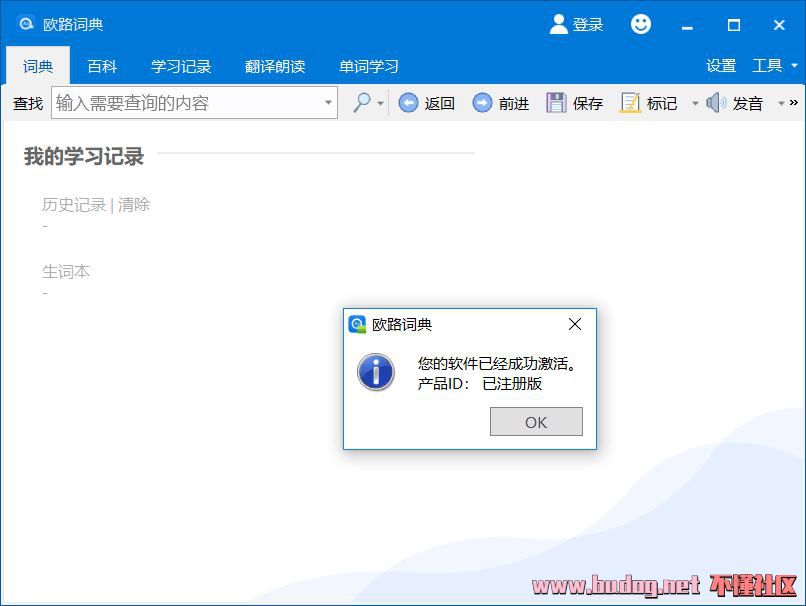
Task: Click the Save floppy disk icon
Action: point(556,103)
